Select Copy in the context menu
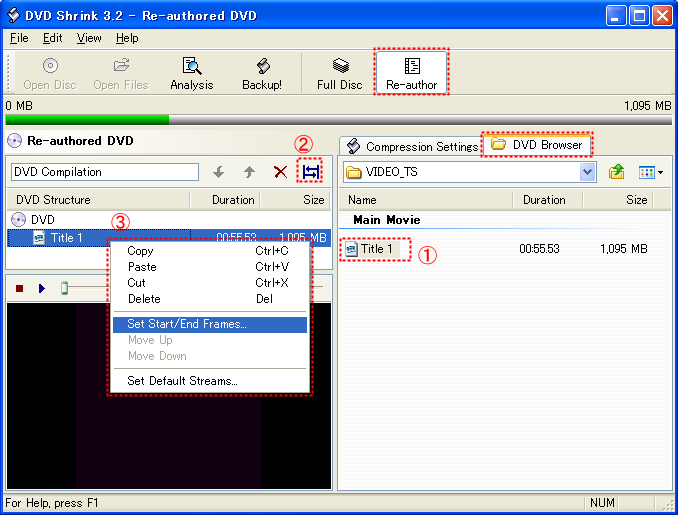This screenshot has height=515, width=678. [x=140, y=251]
